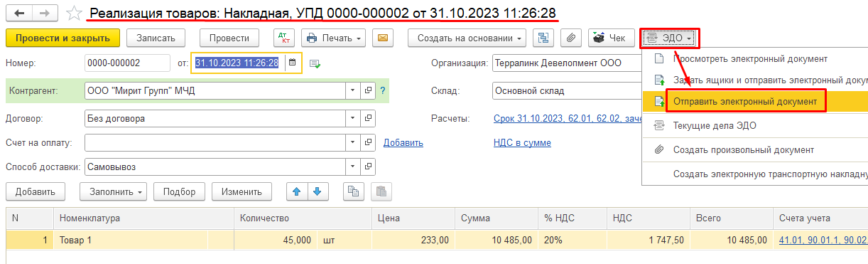Expand the Способ доставки dropdown list
868x264 pixels.
click(x=353, y=167)
